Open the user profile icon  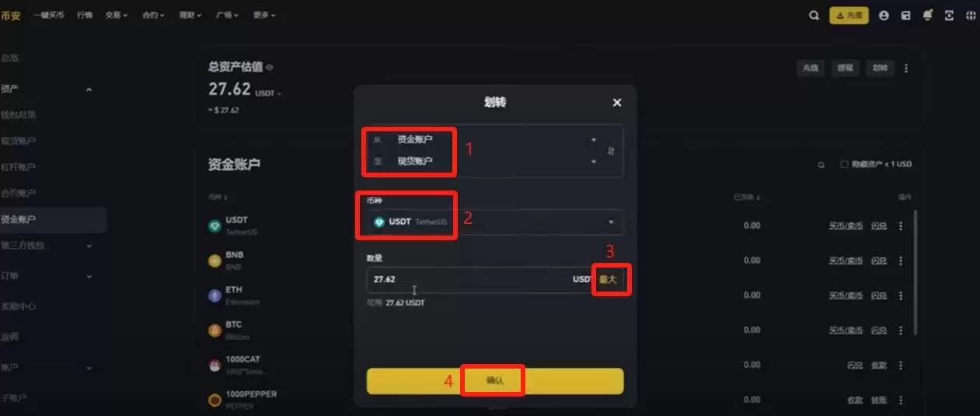pos(884,15)
